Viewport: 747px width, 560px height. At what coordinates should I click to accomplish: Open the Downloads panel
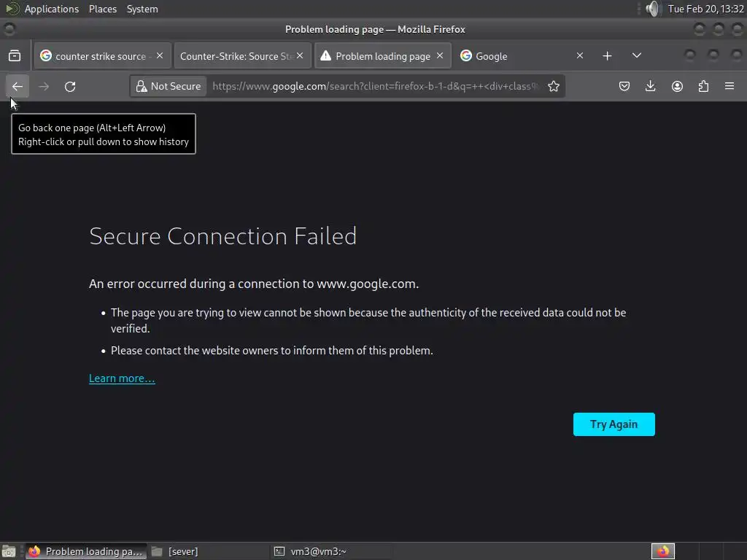click(651, 86)
